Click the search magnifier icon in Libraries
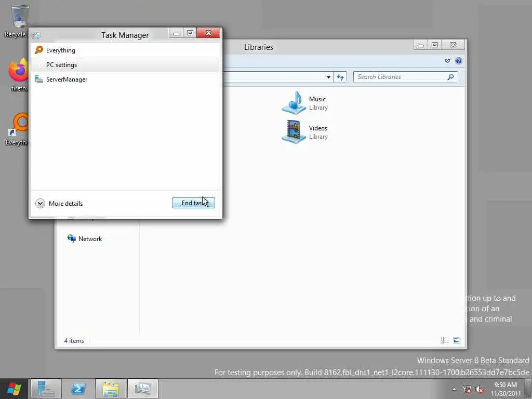The image size is (532, 399). (450, 77)
